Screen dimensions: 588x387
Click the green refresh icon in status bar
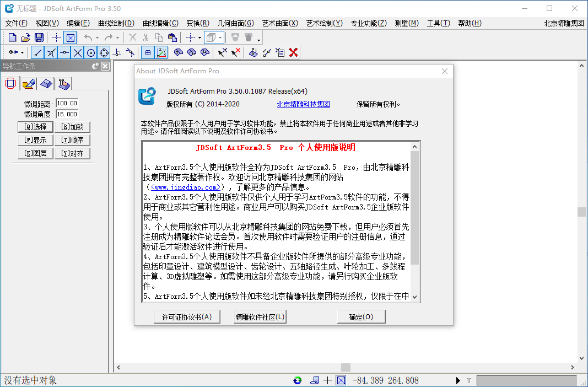[298, 380]
